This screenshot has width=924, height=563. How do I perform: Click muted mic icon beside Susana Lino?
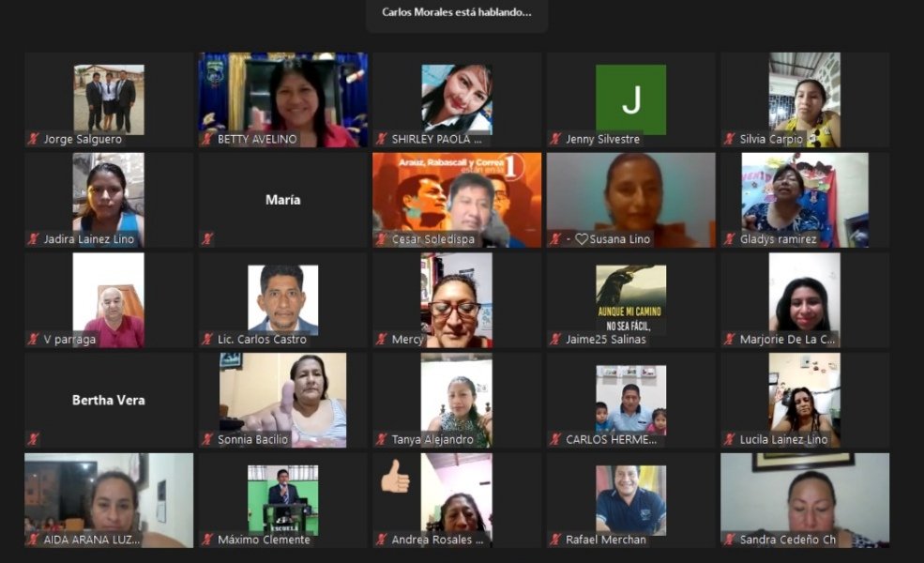[555, 239]
